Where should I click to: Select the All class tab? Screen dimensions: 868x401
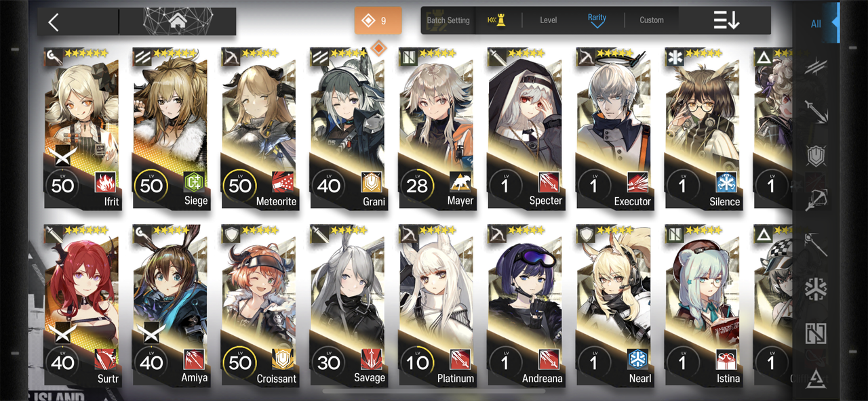pyautogui.click(x=816, y=24)
